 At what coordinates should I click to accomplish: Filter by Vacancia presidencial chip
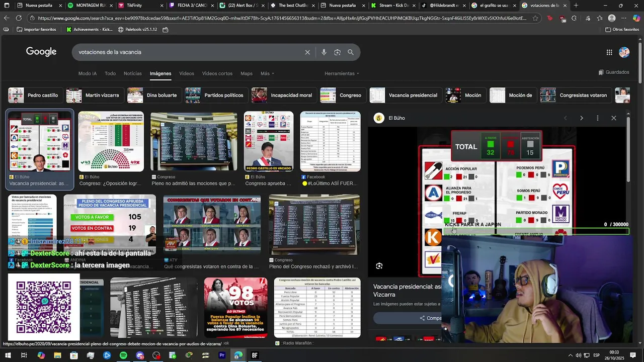pyautogui.click(x=405, y=95)
